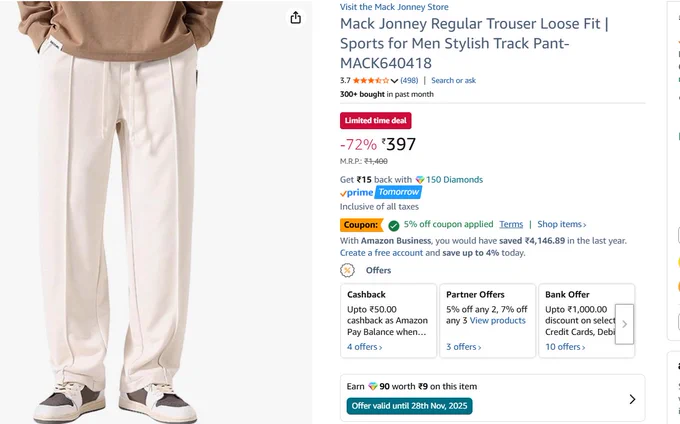The image size is (680, 424).
Task: Click the 150 Diamonds icon
Action: pos(420,179)
